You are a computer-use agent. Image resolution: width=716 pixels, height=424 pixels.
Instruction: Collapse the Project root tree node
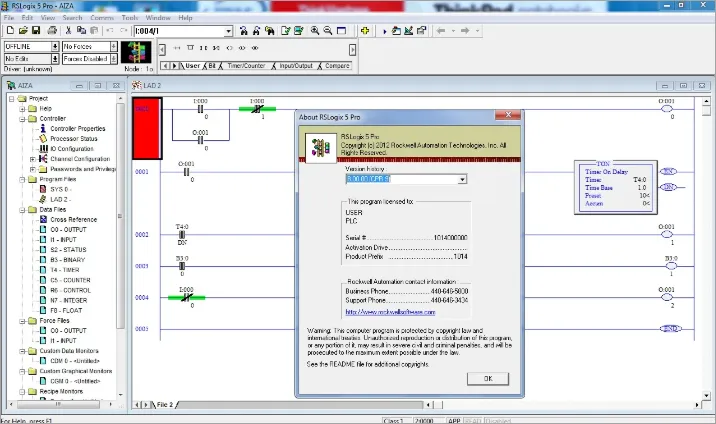click(x=12, y=99)
